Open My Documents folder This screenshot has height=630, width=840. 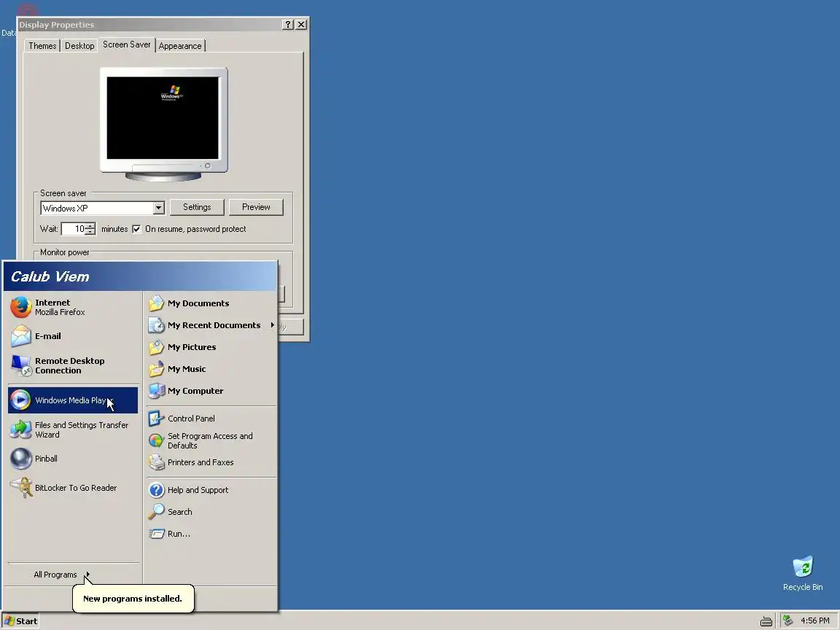click(x=211, y=303)
